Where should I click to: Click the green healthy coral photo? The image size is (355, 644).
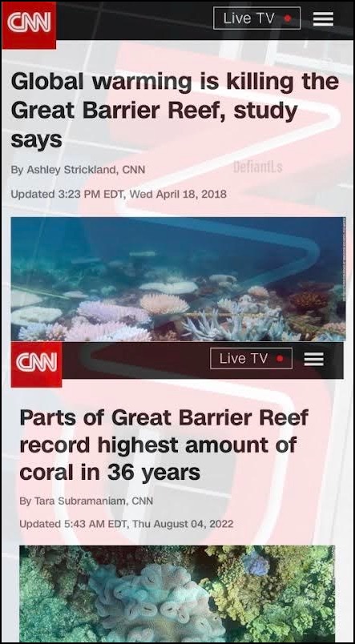177,593
